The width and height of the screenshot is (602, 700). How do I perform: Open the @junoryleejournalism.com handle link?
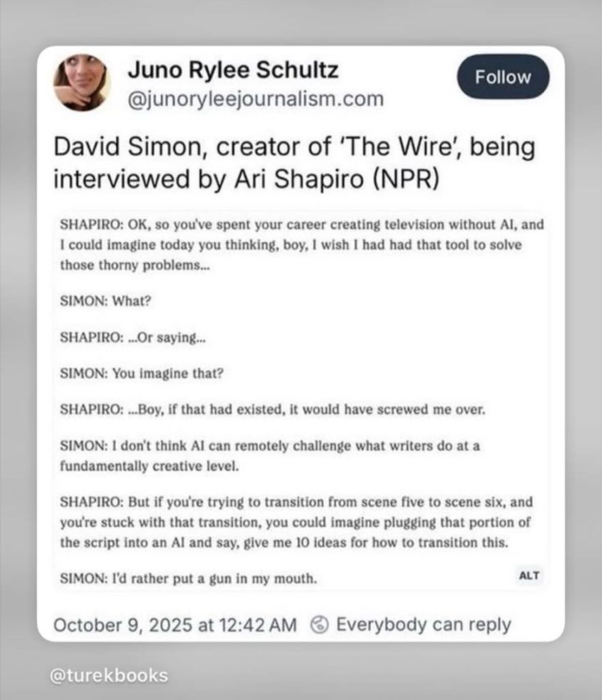point(256,99)
